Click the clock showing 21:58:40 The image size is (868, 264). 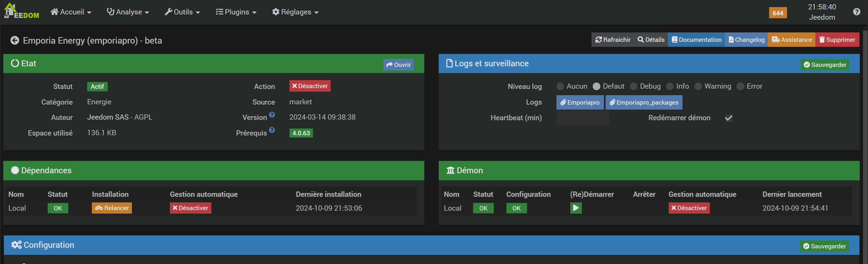pos(822,7)
